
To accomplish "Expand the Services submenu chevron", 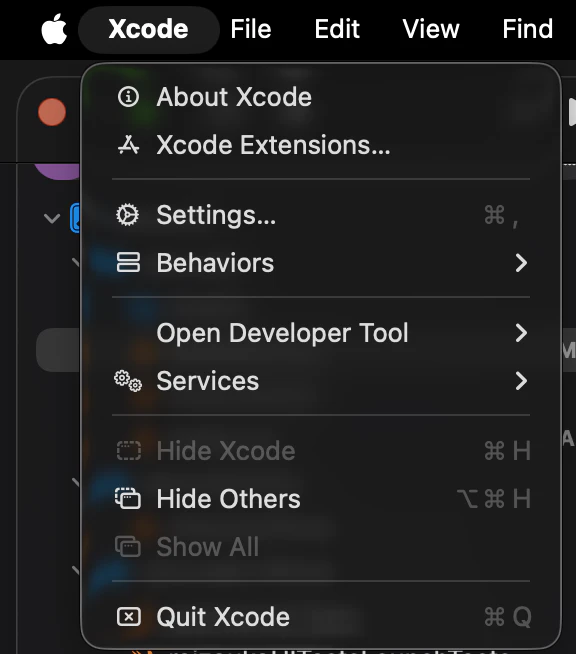I will click(521, 381).
